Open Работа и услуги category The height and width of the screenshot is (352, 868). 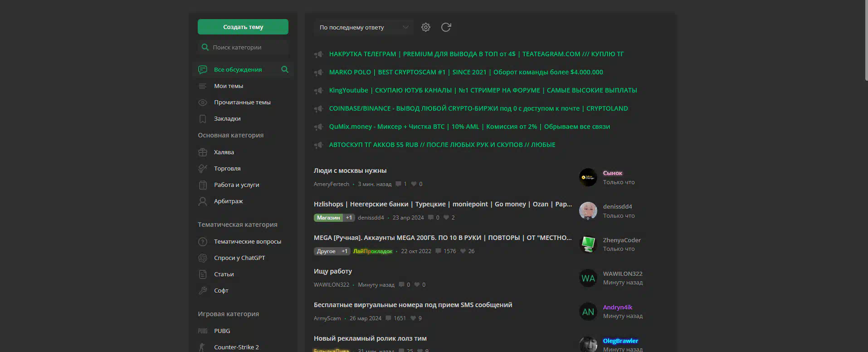tap(237, 185)
